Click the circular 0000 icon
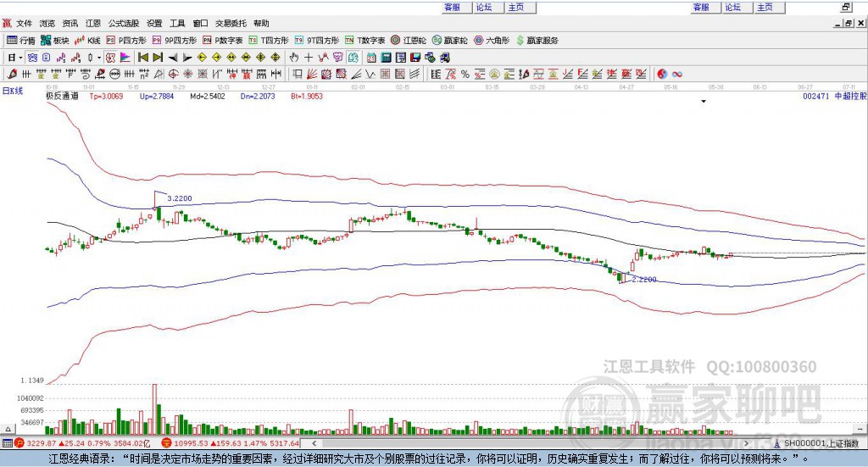This screenshot has width=868, height=467. click(x=114, y=74)
